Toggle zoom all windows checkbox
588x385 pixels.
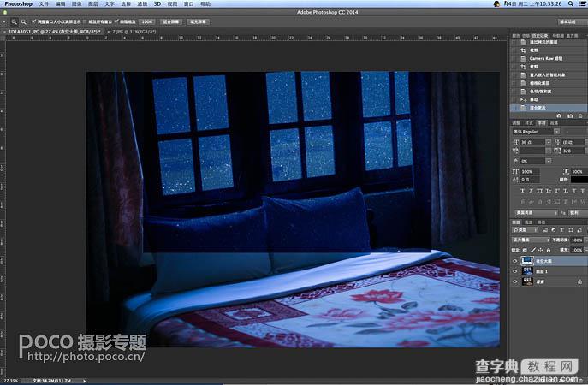[x=85, y=21]
